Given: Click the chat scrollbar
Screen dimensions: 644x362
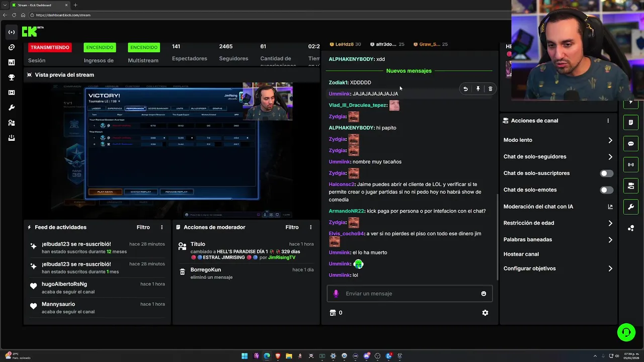Looking at the screenshot, I should [497, 236].
